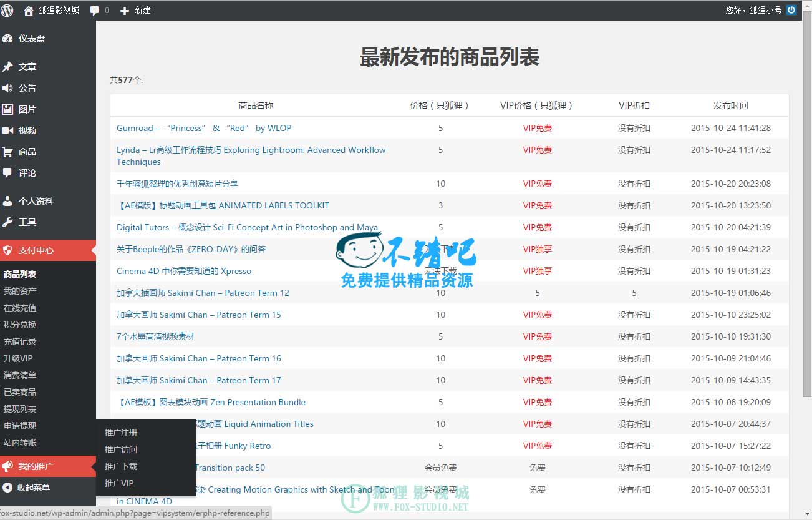812x520 pixels.
Task: Select 视频 from the sidebar
Action: [x=27, y=130]
